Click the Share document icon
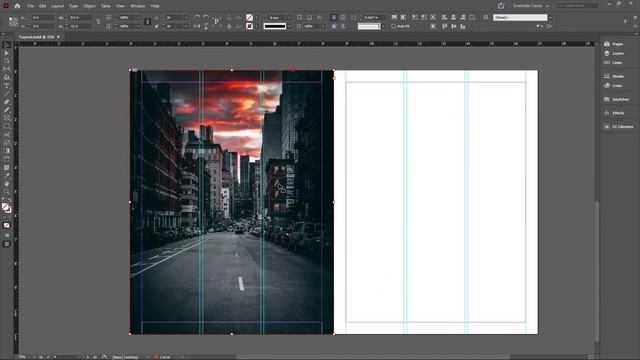The height and width of the screenshot is (360, 640). point(501,6)
